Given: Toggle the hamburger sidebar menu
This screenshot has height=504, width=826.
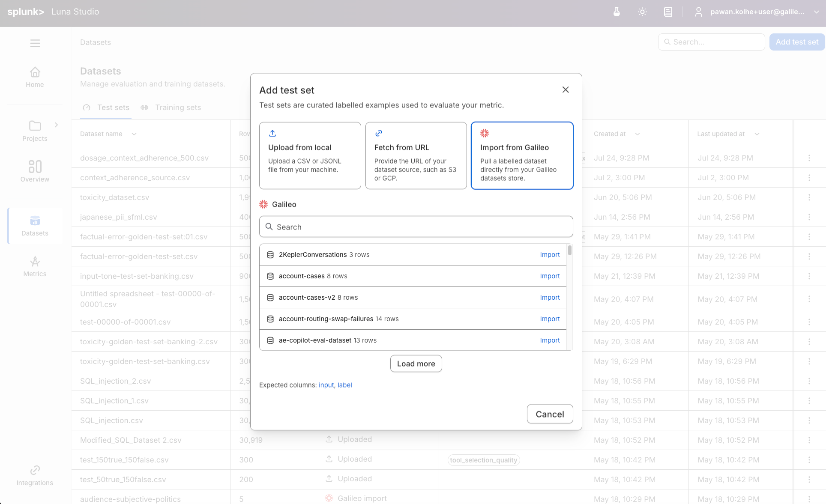Looking at the screenshot, I should [35, 43].
